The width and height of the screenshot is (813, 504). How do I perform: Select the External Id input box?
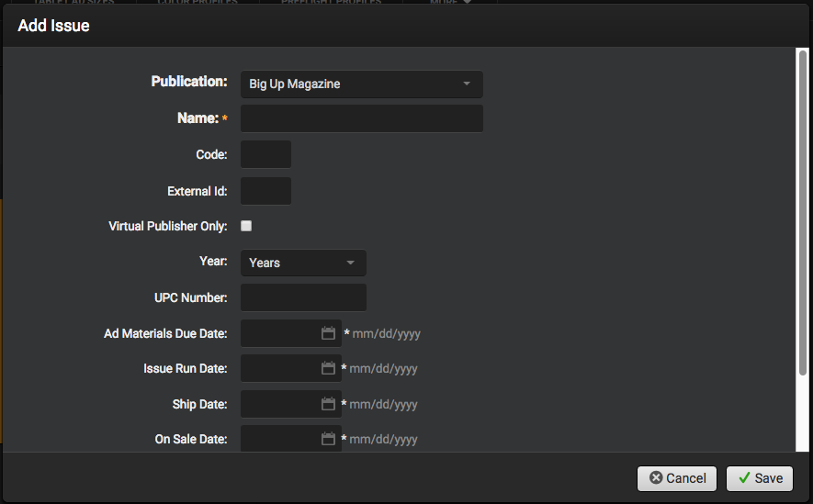click(265, 191)
